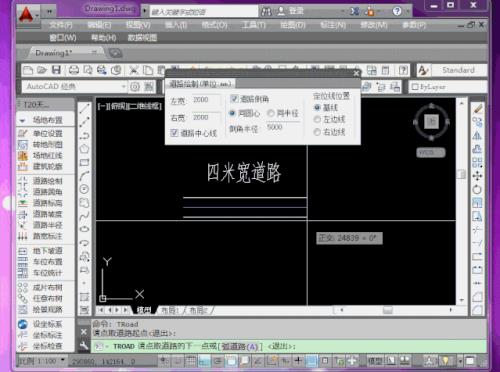Screen dimensions: 500x372
Task: Open the 道路绘制 road drawing tool
Action: (x=41, y=181)
